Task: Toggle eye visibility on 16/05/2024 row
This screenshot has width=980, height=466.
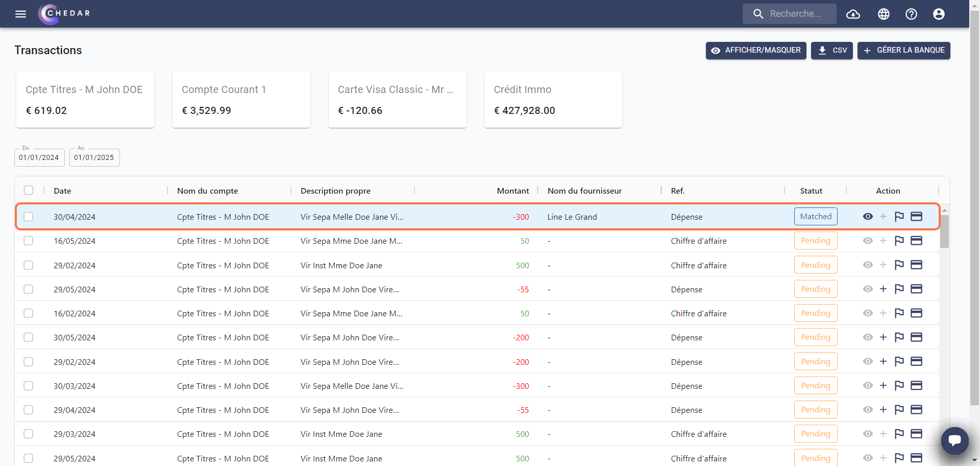Action: point(868,241)
